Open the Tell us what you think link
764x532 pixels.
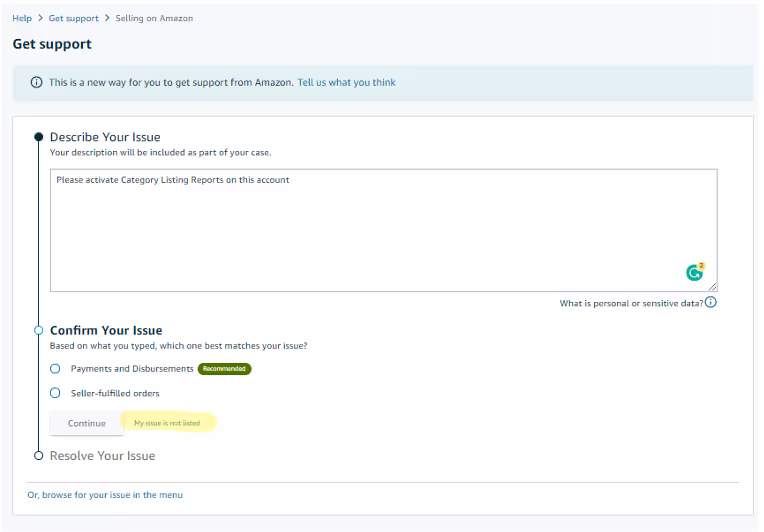(x=346, y=82)
